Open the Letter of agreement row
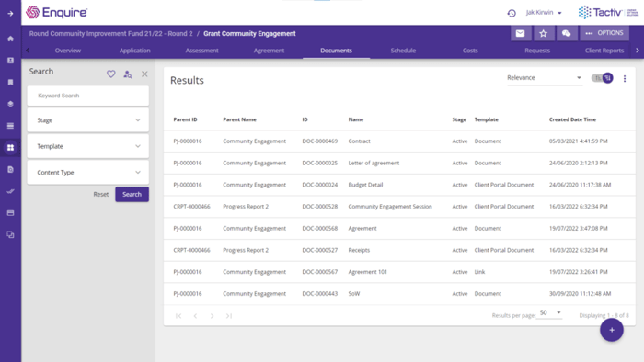This screenshot has width=644, height=362. pos(399,163)
